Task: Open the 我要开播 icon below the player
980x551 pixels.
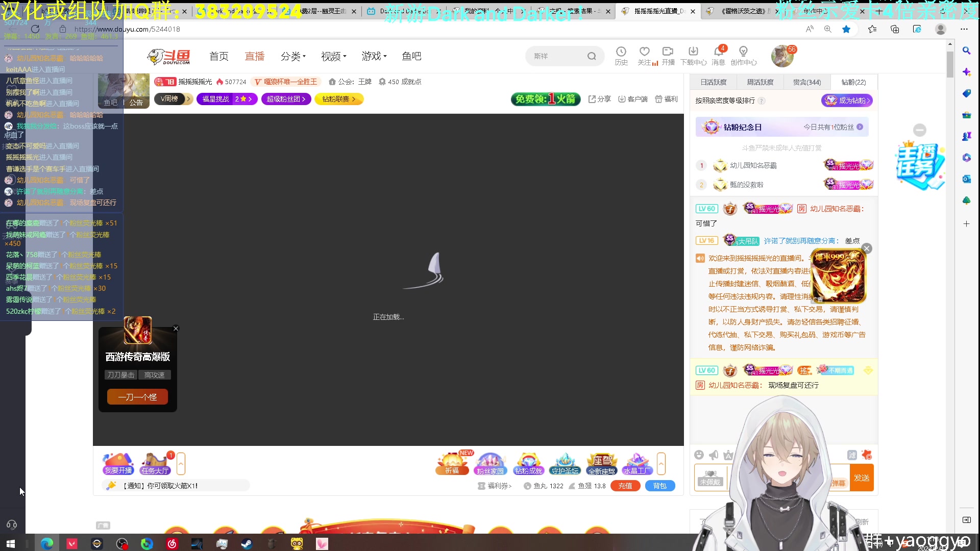Action: point(118,463)
